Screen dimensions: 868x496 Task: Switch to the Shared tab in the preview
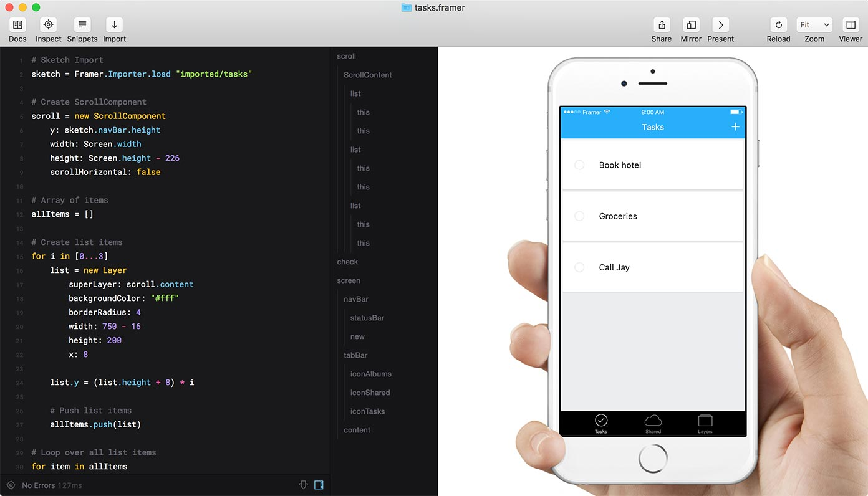(x=653, y=423)
